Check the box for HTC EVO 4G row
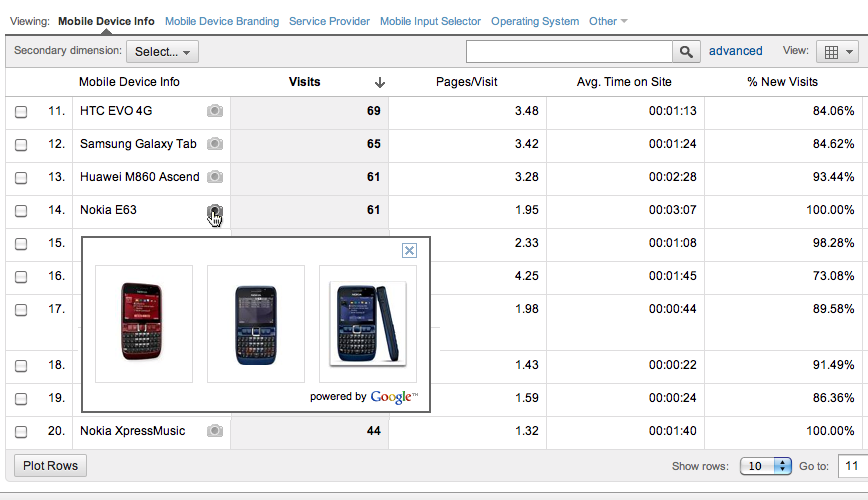Image resolution: width=868 pixels, height=500 pixels. click(21, 111)
